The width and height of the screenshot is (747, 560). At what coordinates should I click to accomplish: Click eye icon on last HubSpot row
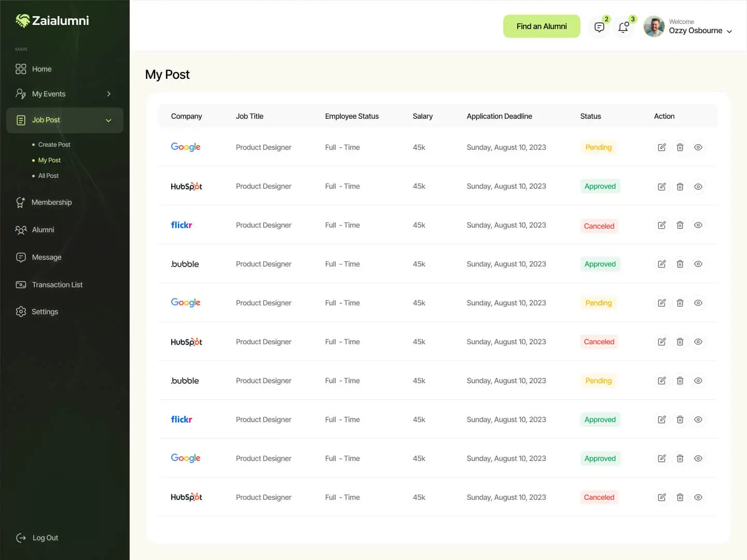click(698, 497)
